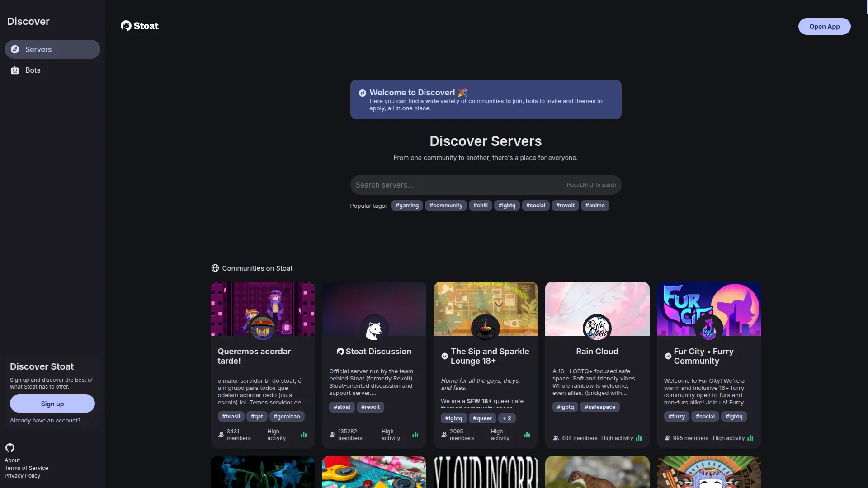Click members icon on Queremos acordar tarde card
The width and height of the screenshot is (868, 488).
pos(221,435)
